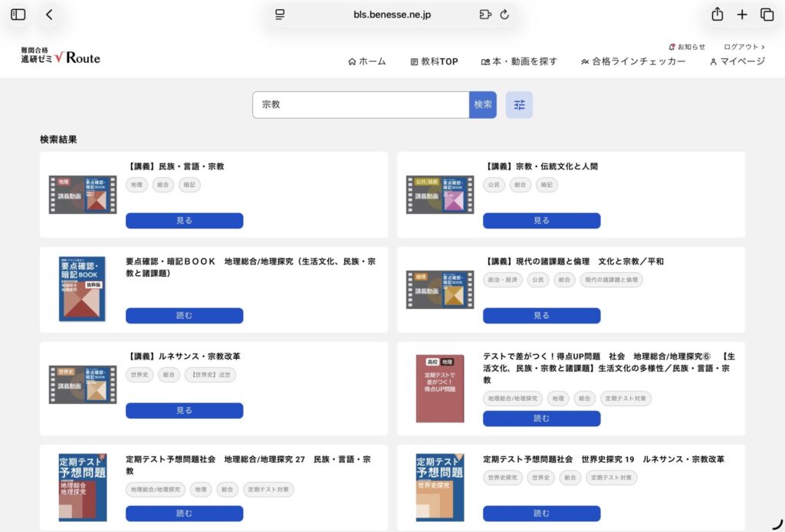The width and height of the screenshot is (785, 532).
Task: Open 本・動画を探す menu
Action: click(519, 61)
